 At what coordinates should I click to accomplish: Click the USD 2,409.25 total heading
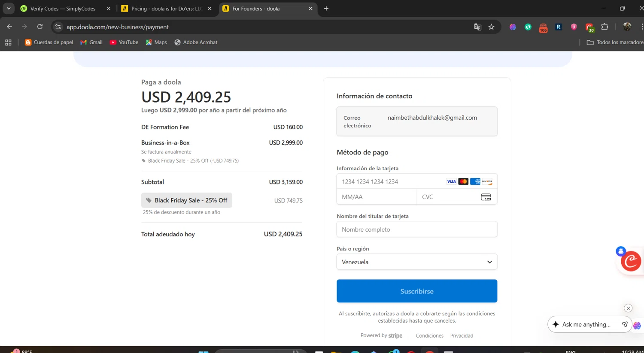pos(186,97)
